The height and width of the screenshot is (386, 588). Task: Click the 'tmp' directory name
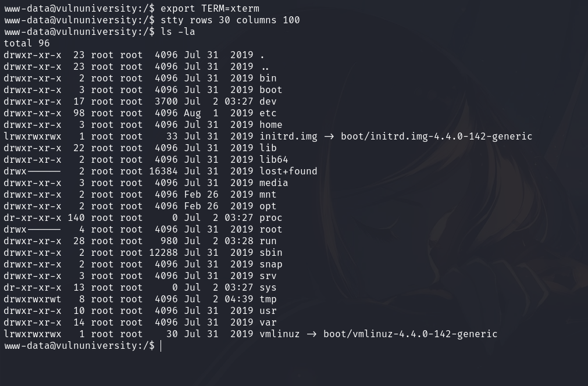(268, 299)
